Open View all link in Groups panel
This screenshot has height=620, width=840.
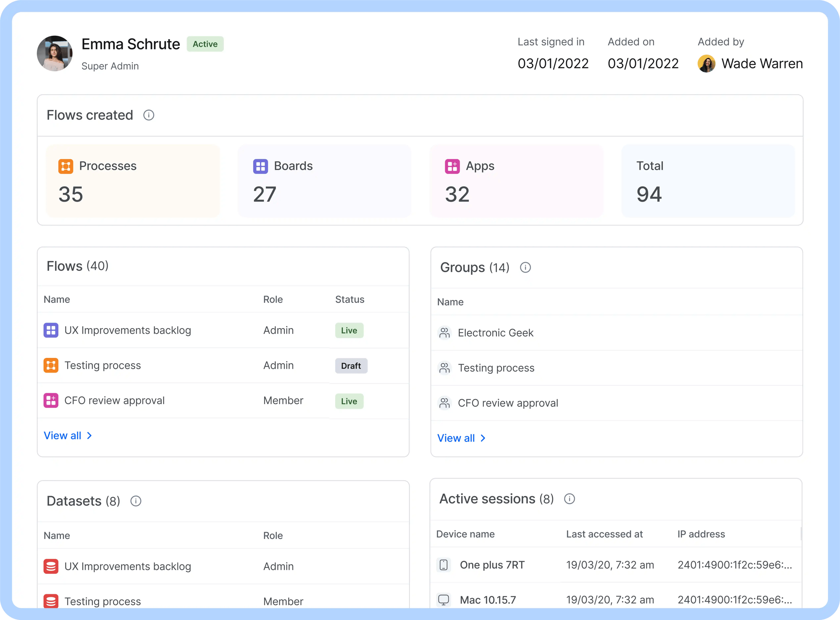[x=462, y=438]
